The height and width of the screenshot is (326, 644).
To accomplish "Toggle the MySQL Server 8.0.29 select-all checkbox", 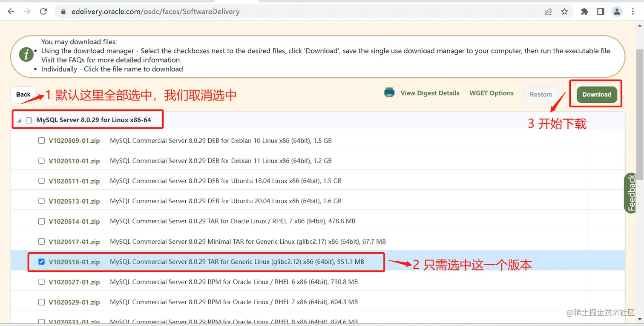I will 29,121.
